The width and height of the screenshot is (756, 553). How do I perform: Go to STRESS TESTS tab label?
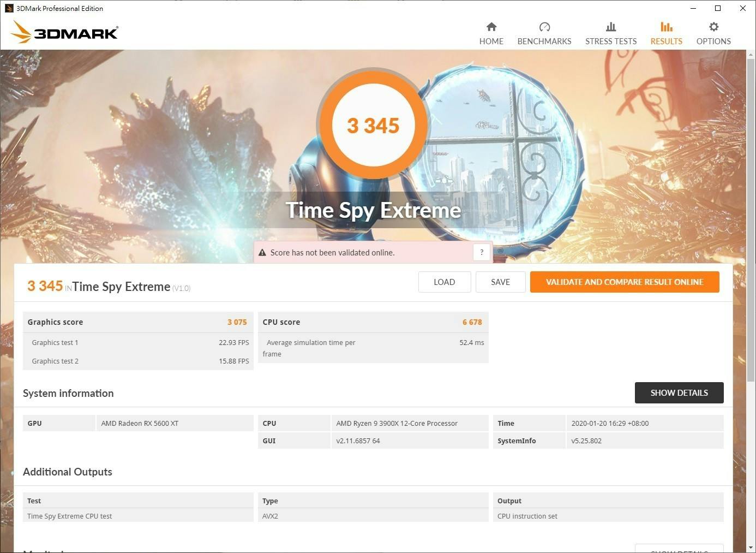coord(611,41)
